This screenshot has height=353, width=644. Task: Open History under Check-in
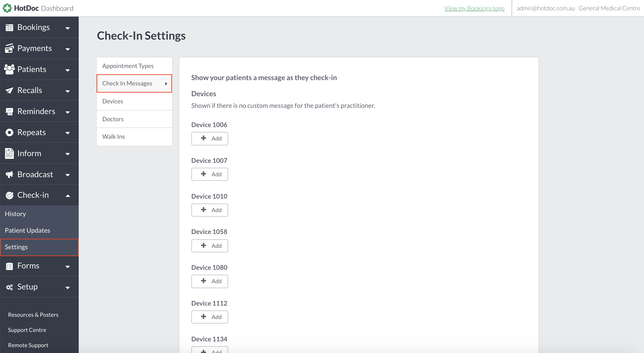(39, 214)
